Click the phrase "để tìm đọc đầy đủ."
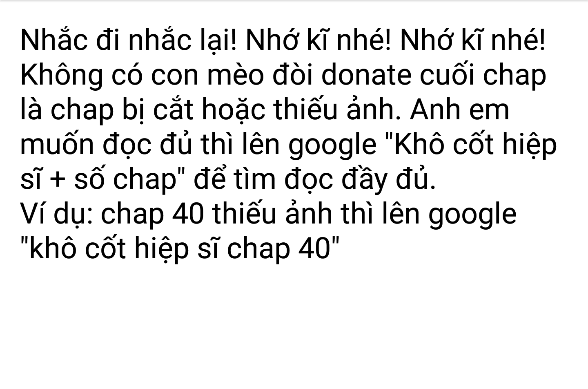588x389 pixels. pyautogui.click(x=315, y=181)
